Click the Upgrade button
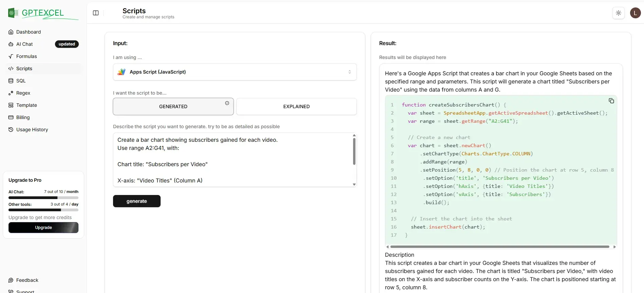Image resolution: width=644 pixels, height=293 pixels. tap(43, 228)
